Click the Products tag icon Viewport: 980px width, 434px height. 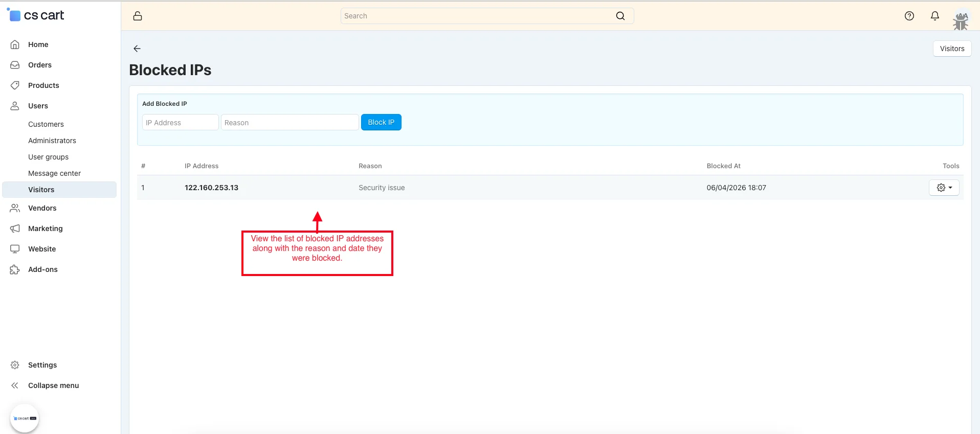click(15, 85)
